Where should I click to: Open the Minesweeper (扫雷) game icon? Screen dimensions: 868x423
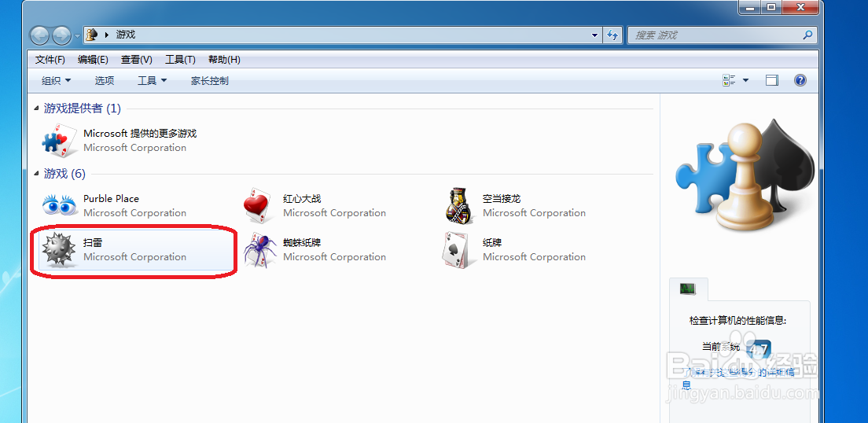[x=59, y=249]
